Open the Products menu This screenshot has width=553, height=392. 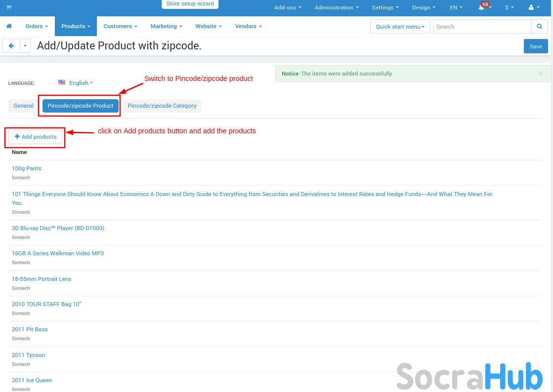76,26
